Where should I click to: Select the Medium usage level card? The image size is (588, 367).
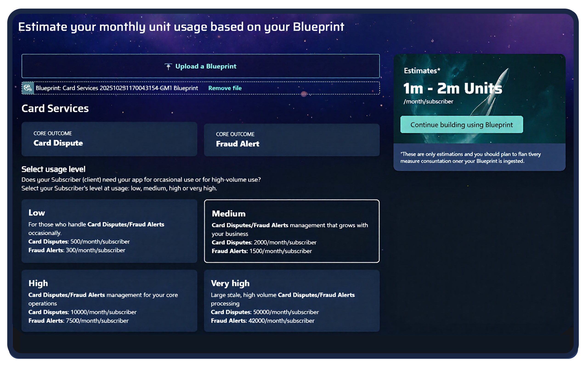coord(291,231)
